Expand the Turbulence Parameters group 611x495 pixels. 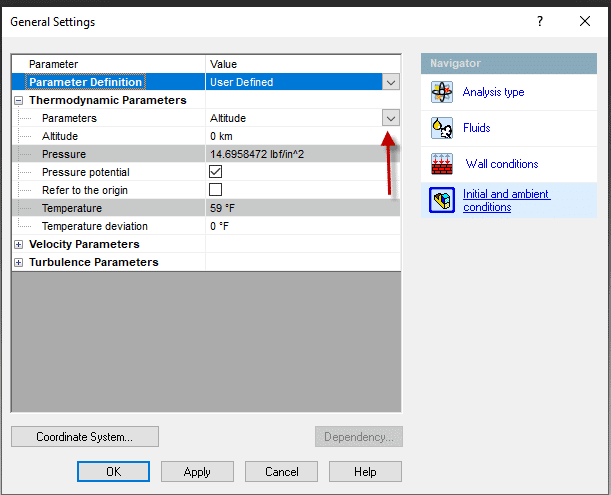point(18,262)
